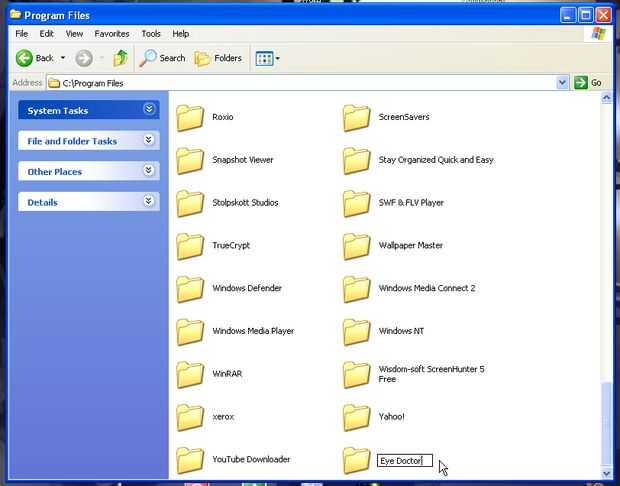Go up one folder level icon
The width and height of the screenshot is (620, 486).
click(120, 58)
